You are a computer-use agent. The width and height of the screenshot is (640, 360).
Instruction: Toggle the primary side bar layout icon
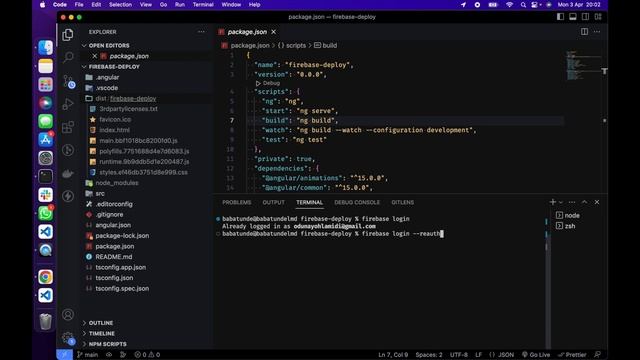click(560, 17)
